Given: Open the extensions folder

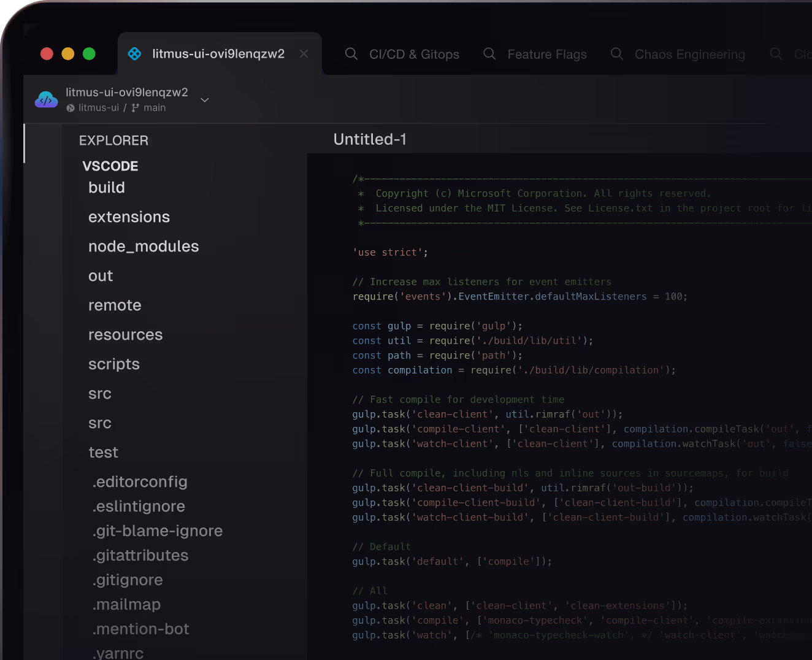Looking at the screenshot, I should tap(129, 217).
